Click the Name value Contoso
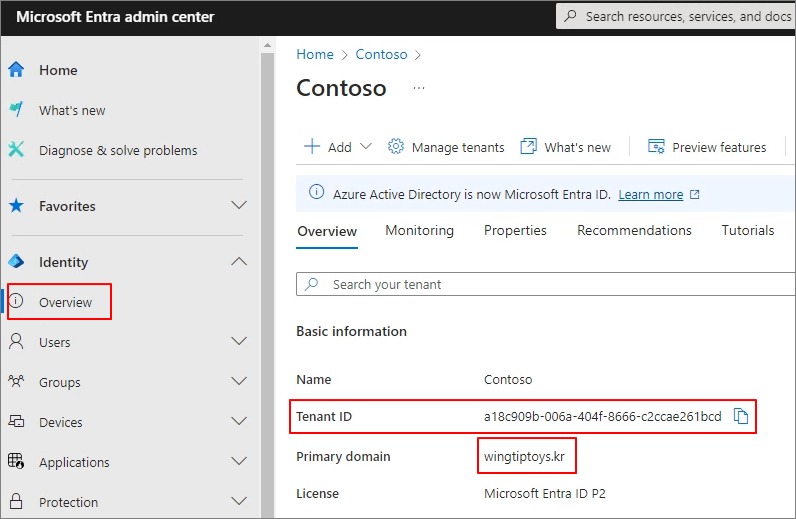 (508, 379)
